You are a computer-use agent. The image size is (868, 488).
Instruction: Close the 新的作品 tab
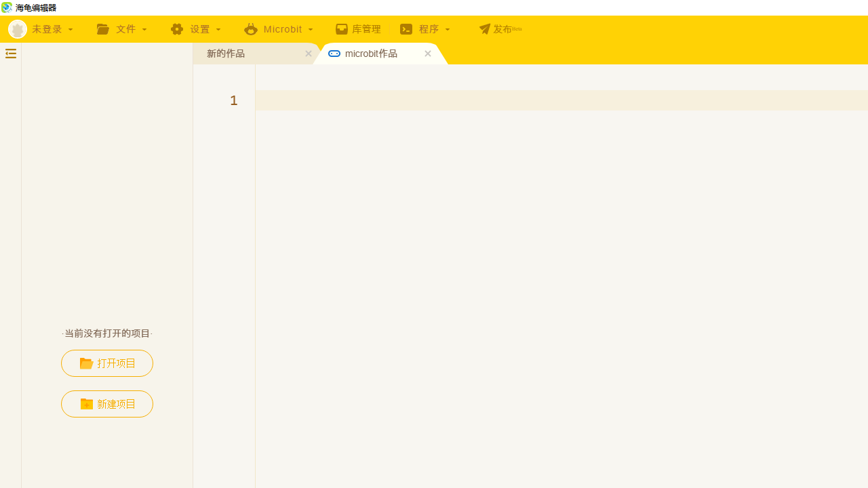point(308,54)
